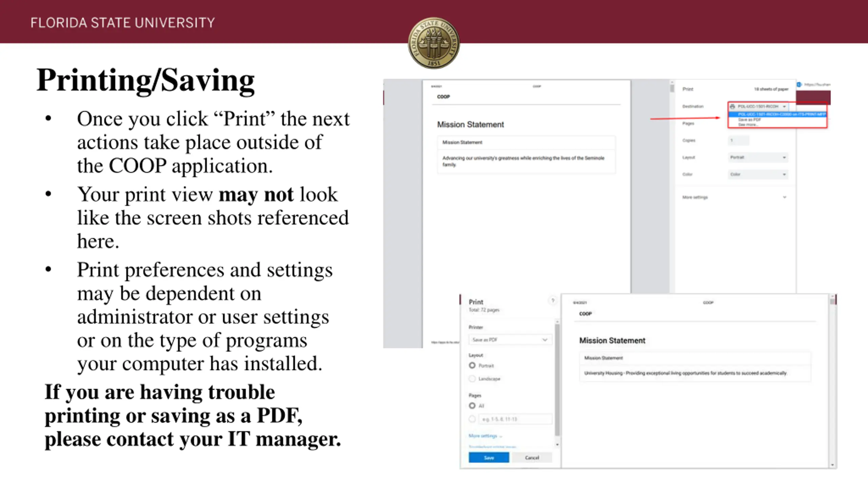Image resolution: width=868 pixels, height=488 pixels.
Task: Open the Save as PDF printer dropdown
Action: pyautogui.click(x=510, y=340)
